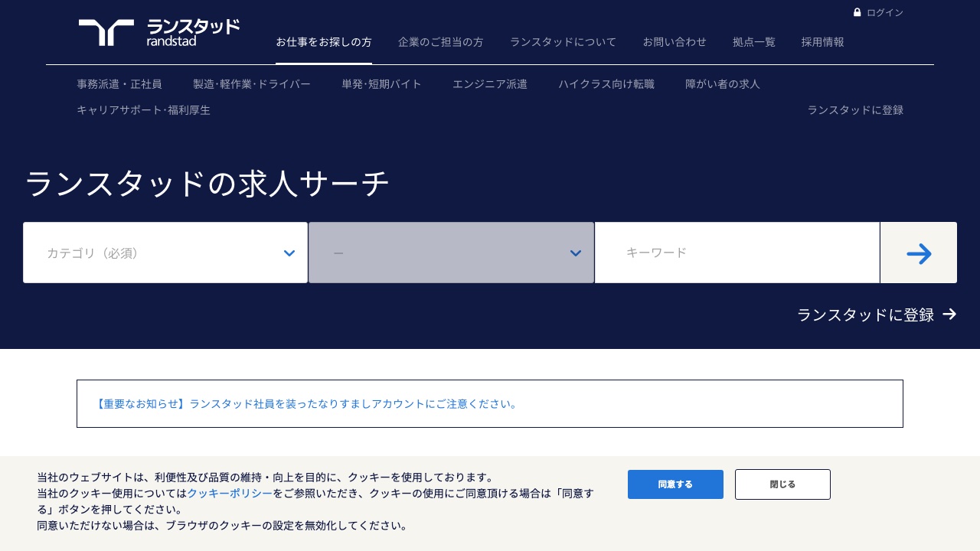The height and width of the screenshot is (551, 980).
Task: Click the chevron of the カテゴリ dropdown
Action: pos(289,253)
